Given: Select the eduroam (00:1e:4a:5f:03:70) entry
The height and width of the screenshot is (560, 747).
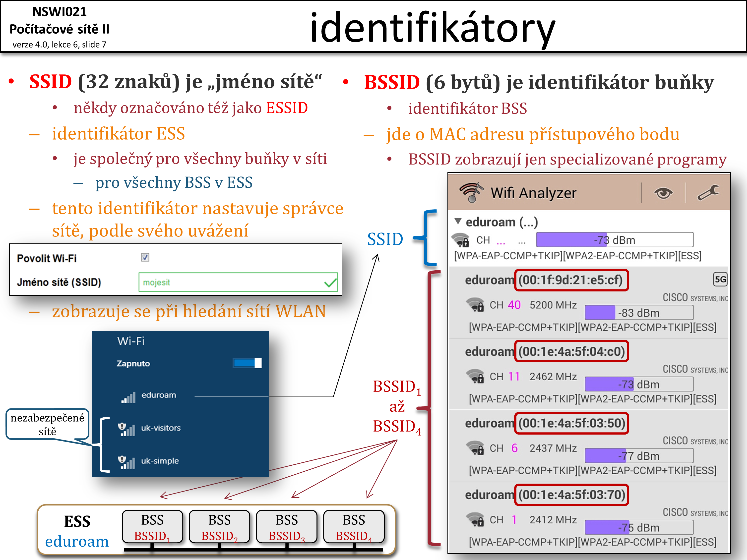Looking at the screenshot, I should tap(589, 517).
